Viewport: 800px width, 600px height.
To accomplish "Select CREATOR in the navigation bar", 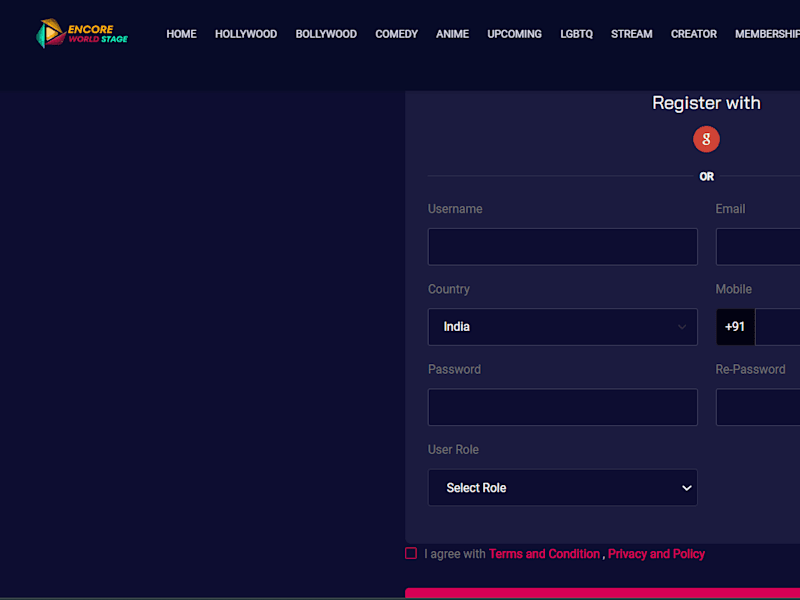I will (693, 34).
